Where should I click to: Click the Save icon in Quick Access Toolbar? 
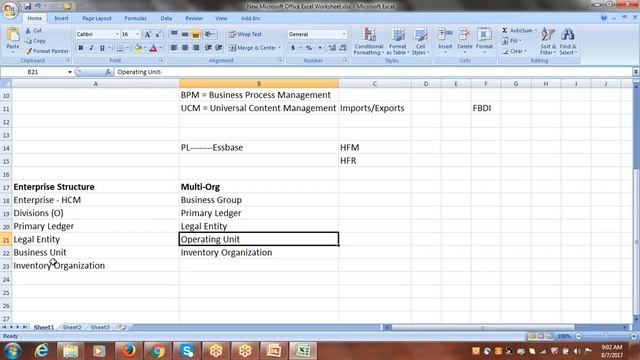28,6
